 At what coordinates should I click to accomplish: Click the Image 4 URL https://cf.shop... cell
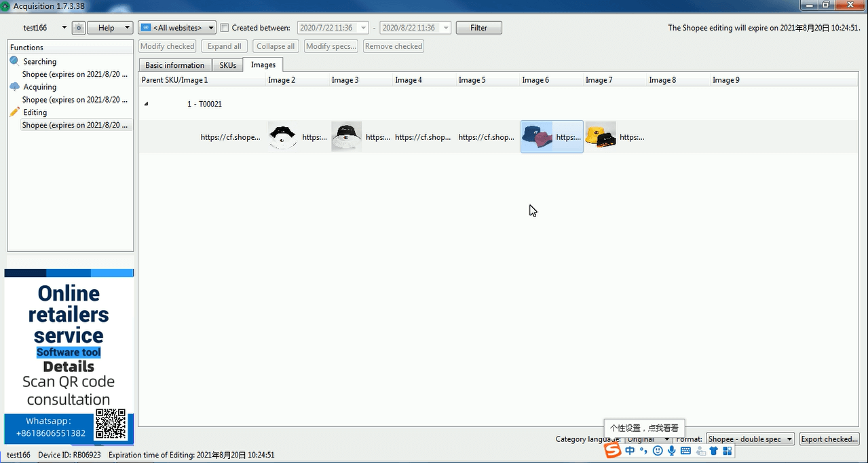[423, 137]
